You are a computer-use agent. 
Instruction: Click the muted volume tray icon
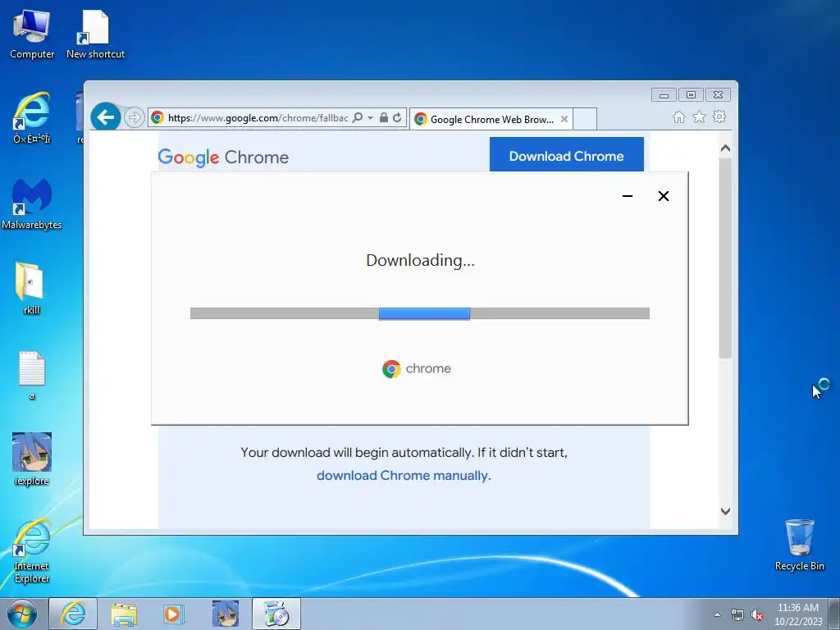[x=757, y=614]
